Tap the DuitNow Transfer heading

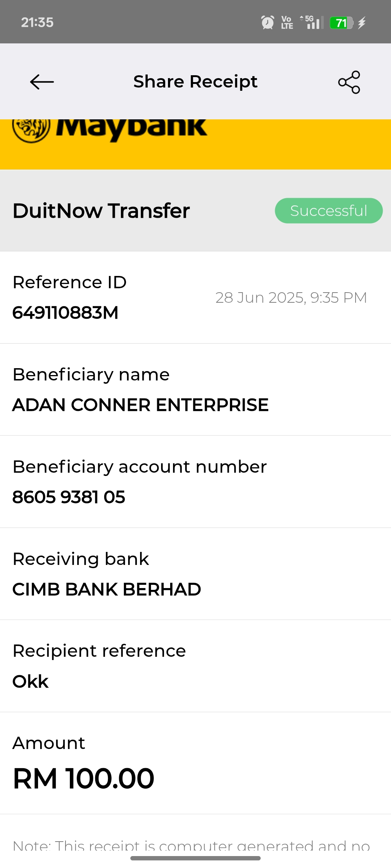point(101,210)
